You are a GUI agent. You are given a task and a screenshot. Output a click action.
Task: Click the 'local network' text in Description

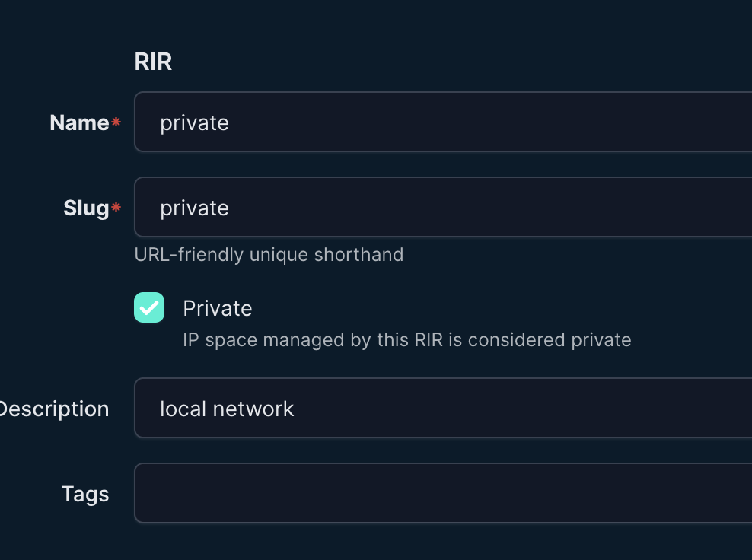(x=227, y=409)
